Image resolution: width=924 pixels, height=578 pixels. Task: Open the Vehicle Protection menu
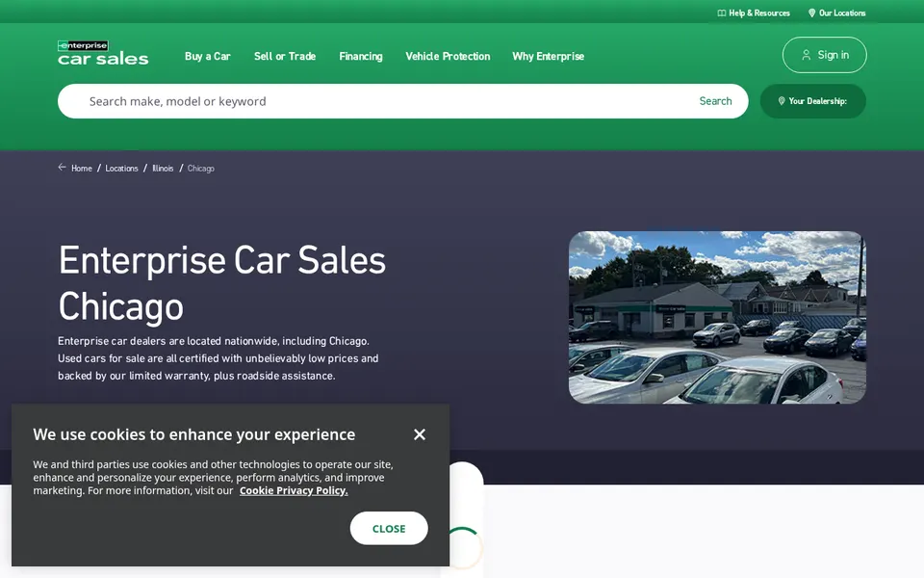click(448, 56)
